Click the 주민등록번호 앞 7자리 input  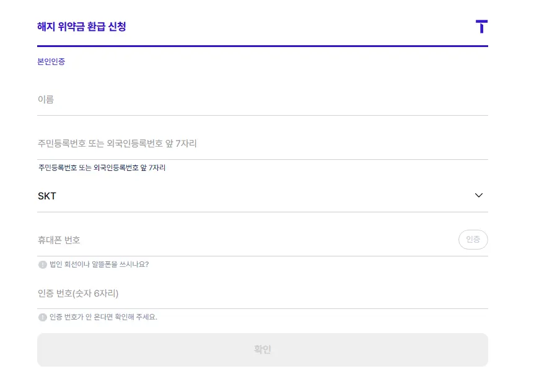[186, 143]
